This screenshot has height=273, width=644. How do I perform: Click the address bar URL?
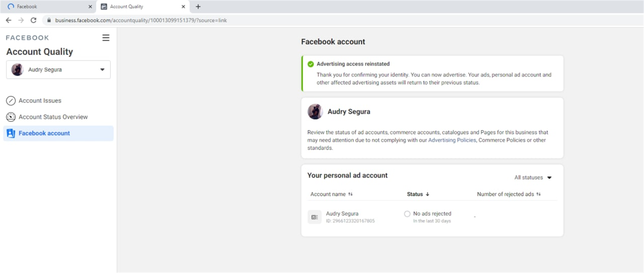tap(141, 20)
